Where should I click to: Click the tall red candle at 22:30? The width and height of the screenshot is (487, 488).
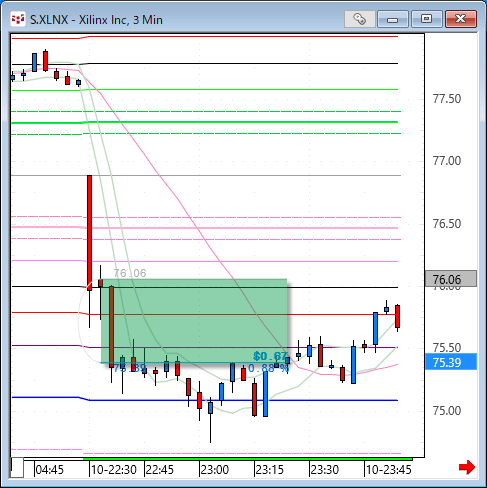click(x=89, y=233)
